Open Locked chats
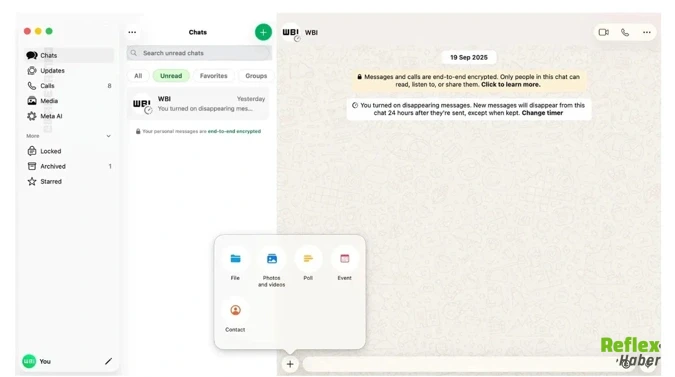This screenshot has width=675, height=377. [69, 151]
